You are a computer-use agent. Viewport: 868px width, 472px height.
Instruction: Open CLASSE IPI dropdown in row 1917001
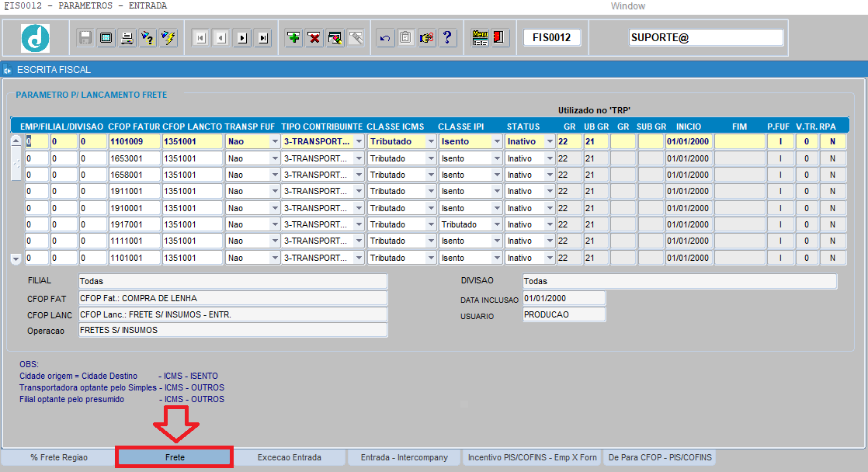point(497,224)
